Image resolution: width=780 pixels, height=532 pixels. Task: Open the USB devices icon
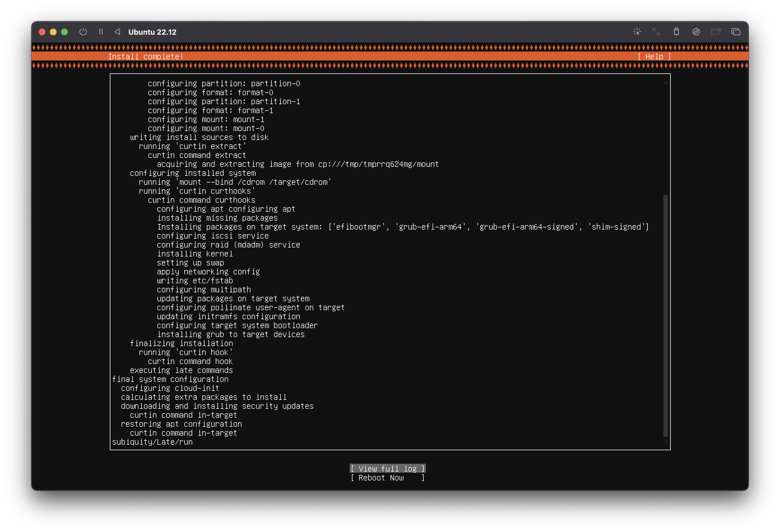pos(676,32)
